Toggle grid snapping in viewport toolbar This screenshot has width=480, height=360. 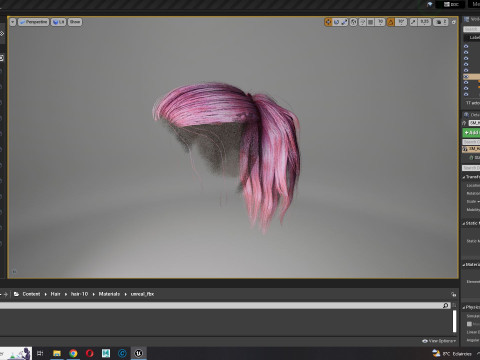click(x=371, y=22)
